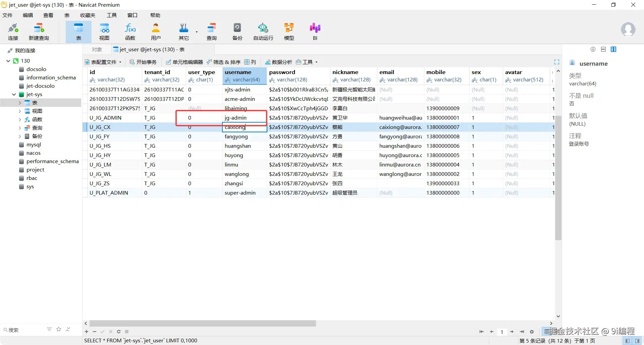
Task: Click the 用户 (User) toolbar icon
Action: pos(156,32)
